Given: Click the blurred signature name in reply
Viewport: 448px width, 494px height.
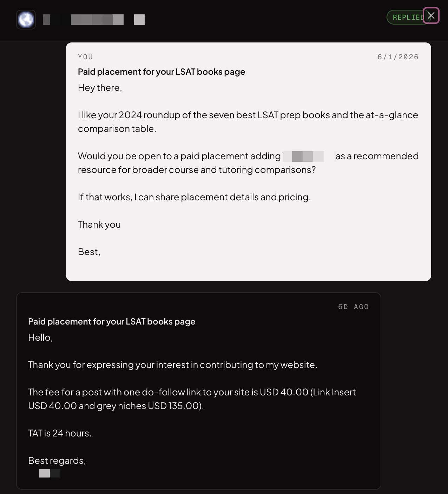Looking at the screenshot, I should tap(50, 473).
